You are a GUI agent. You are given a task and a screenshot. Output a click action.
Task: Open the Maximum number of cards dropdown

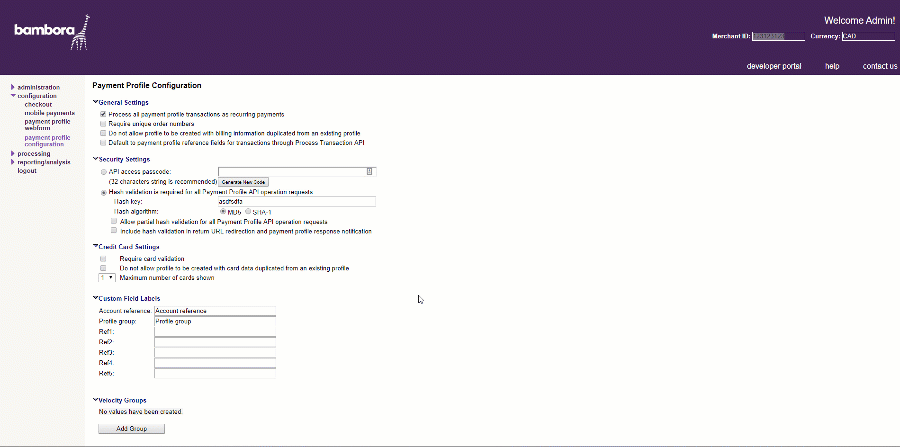[x=106, y=277]
